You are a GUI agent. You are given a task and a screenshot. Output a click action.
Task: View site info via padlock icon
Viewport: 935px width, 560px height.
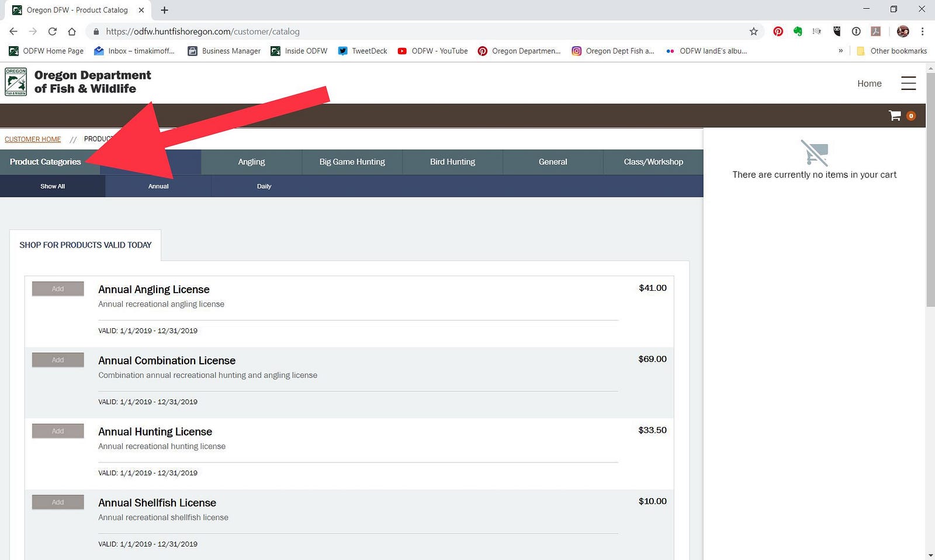click(x=96, y=32)
